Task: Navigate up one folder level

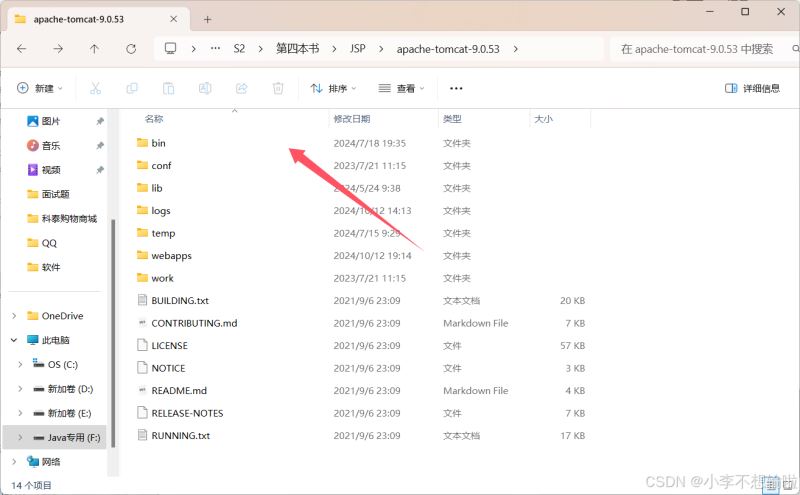Action: (x=94, y=49)
